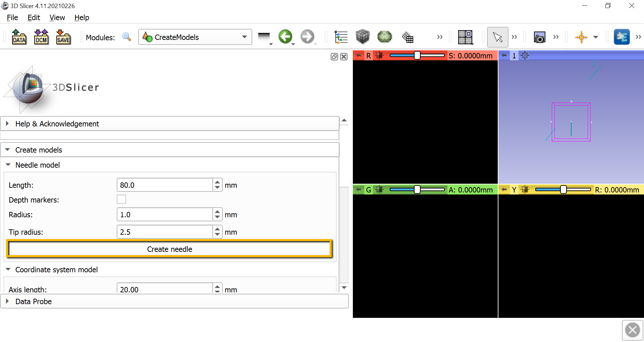
Task: Open the Transforms module icon
Action: pyautogui.click(x=407, y=37)
